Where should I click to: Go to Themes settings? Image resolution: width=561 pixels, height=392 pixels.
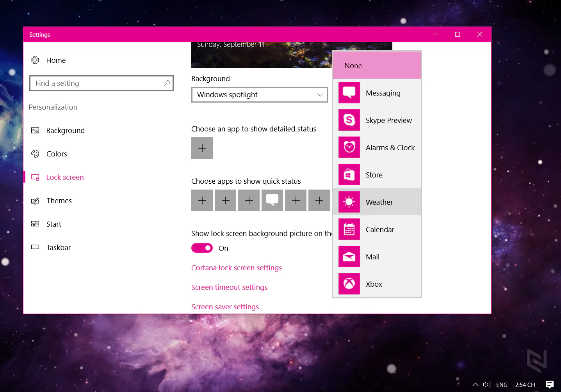click(x=59, y=200)
